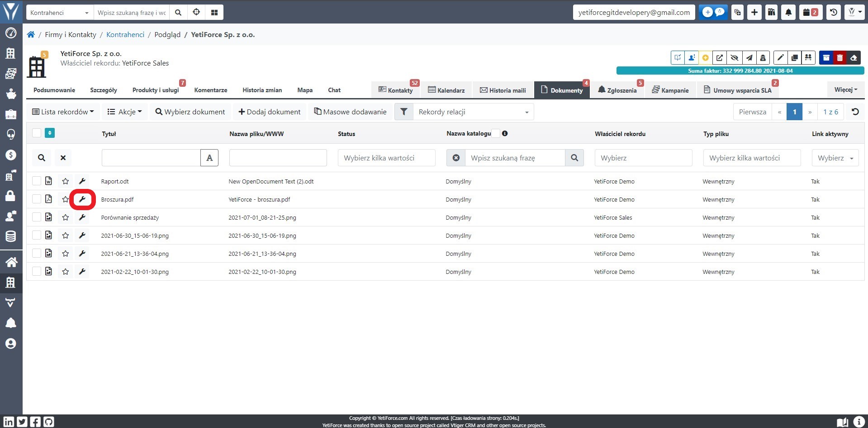Expand the Akcje dropdown
The width and height of the screenshot is (868, 428).
coord(124,112)
